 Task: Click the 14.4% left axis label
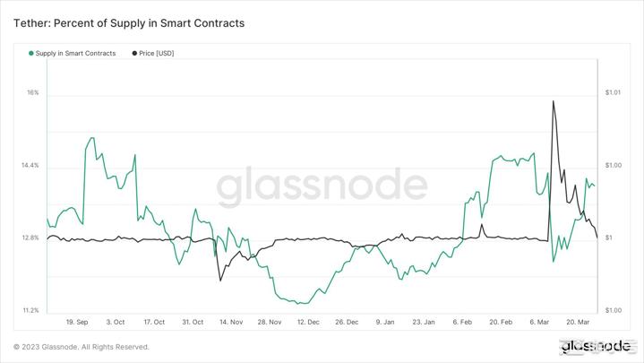coord(30,166)
